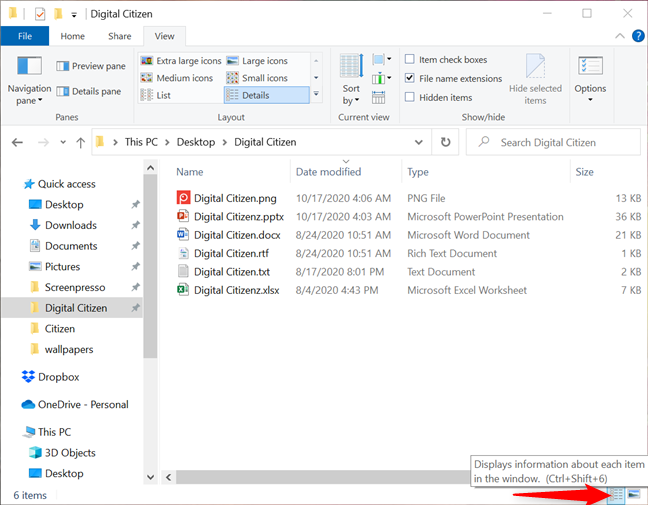Open Screenpresso folder in Quick access
648x505 pixels.
pyautogui.click(x=75, y=287)
